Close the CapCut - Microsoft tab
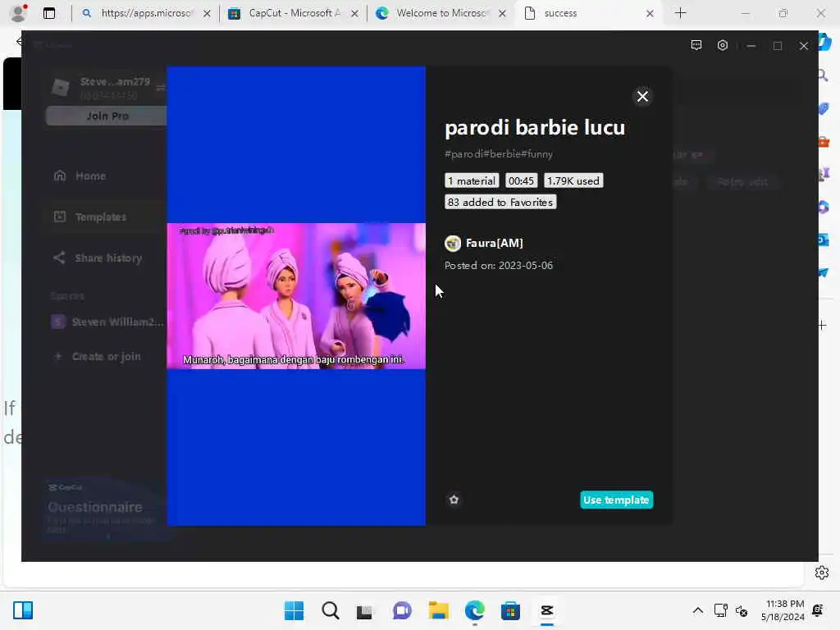The height and width of the screenshot is (630, 840). (354, 13)
